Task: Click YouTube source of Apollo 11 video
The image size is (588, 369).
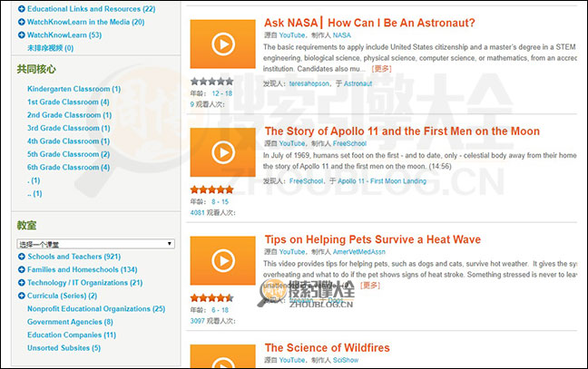Action: pos(292,143)
